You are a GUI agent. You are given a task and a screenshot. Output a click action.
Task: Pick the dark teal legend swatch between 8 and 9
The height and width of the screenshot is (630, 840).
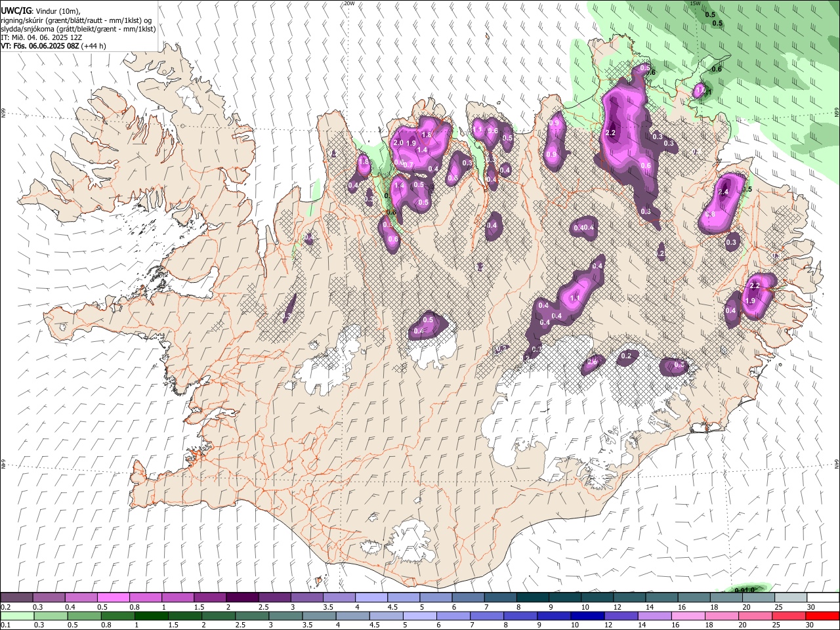tap(533, 598)
